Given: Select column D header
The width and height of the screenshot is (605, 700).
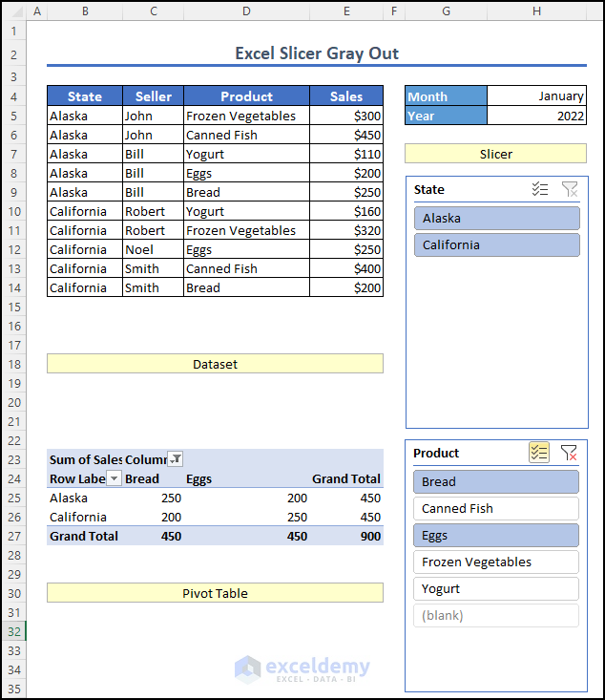Looking at the screenshot, I should 246,11.
